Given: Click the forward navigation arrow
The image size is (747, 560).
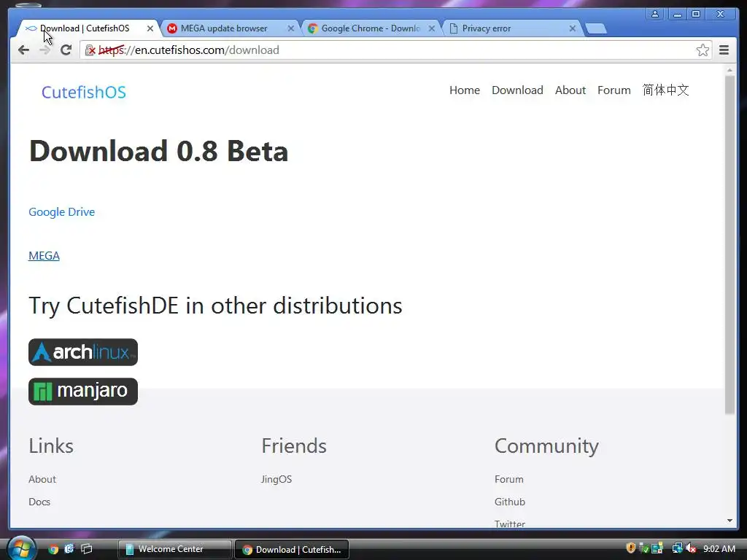Looking at the screenshot, I should [44, 50].
